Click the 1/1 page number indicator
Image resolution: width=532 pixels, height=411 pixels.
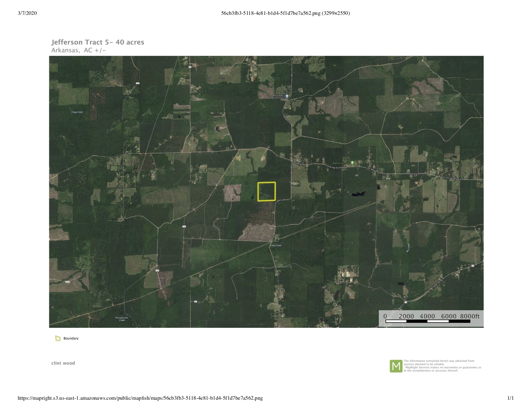[x=510, y=398]
